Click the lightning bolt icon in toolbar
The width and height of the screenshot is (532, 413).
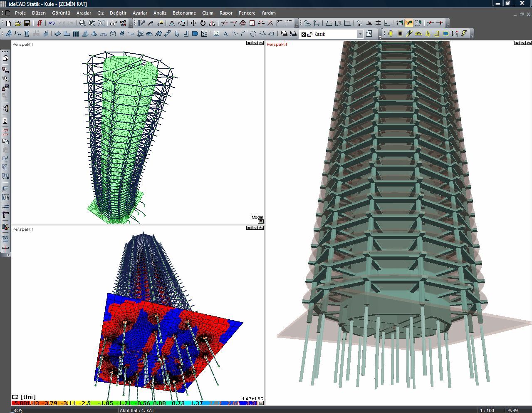tap(464, 34)
